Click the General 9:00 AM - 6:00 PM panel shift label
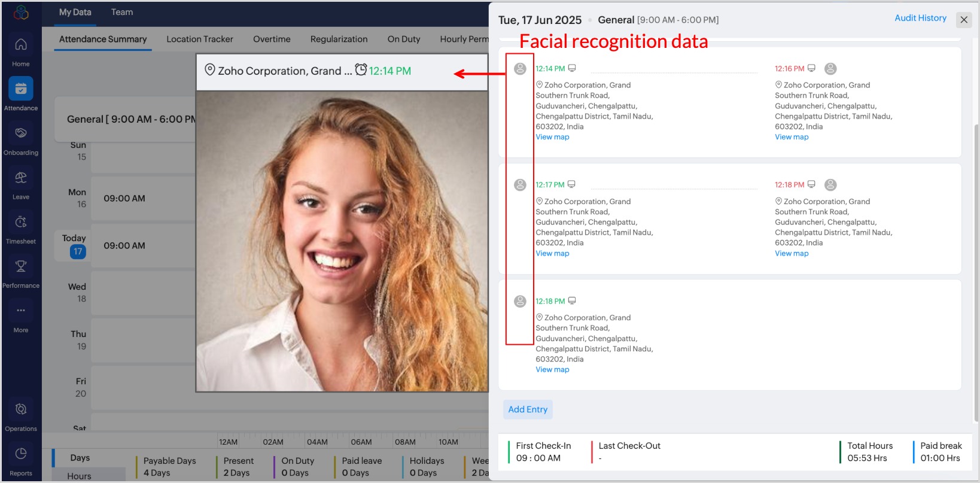Screen dimensions: 980x483 tap(658, 20)
